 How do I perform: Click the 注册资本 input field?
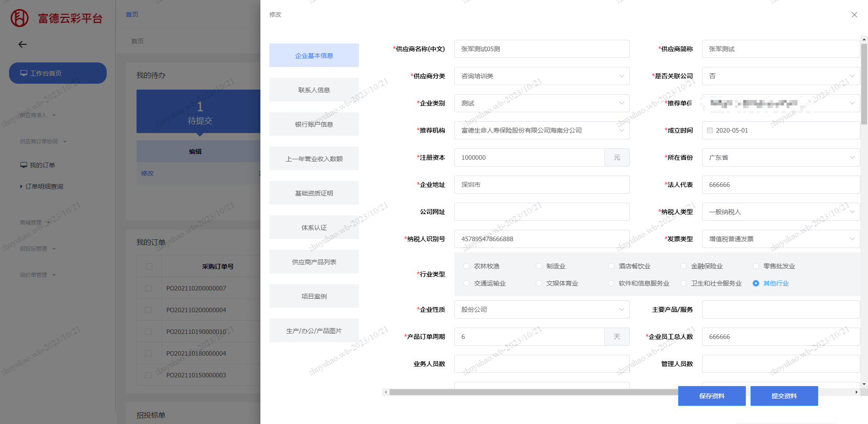[x=529, y=157]
